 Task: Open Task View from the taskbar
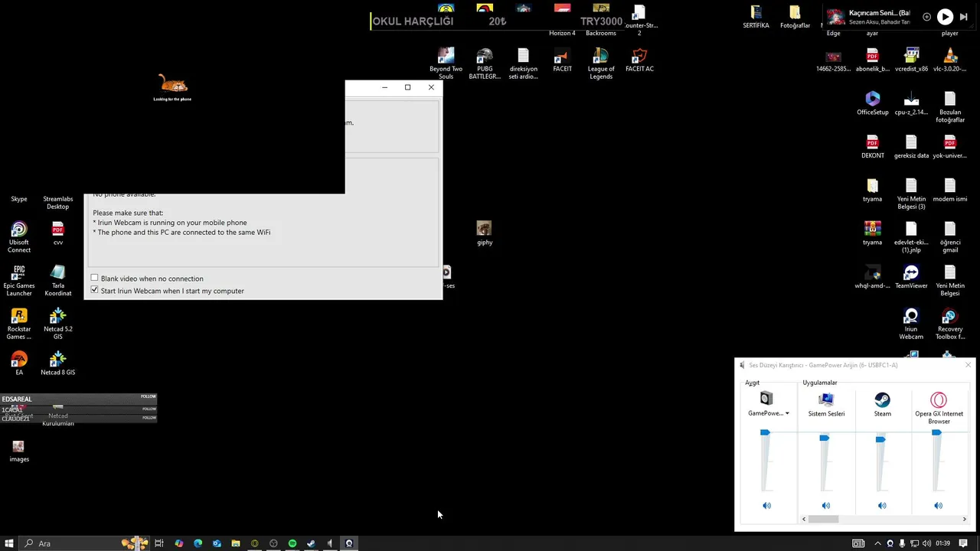(x=159, y=543)
